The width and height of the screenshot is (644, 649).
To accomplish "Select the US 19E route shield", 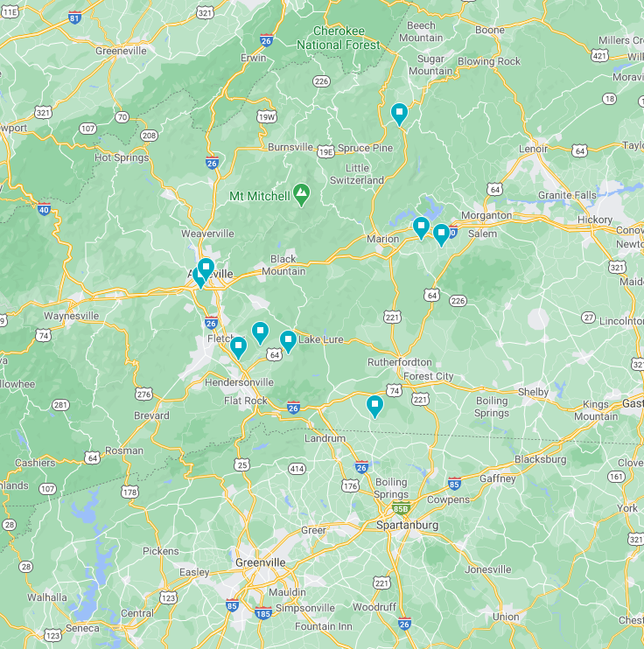I will [325, 152].
